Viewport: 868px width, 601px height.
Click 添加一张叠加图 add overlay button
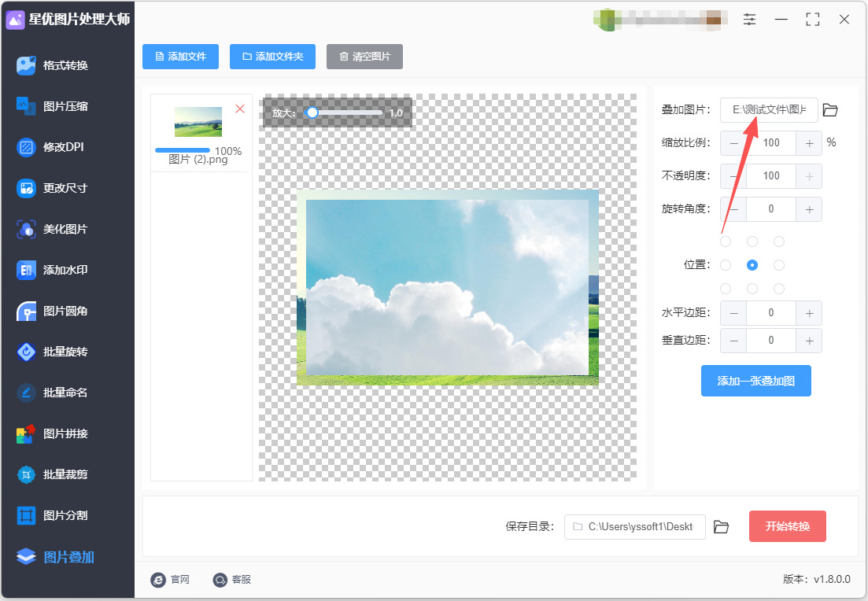point(755,381)
